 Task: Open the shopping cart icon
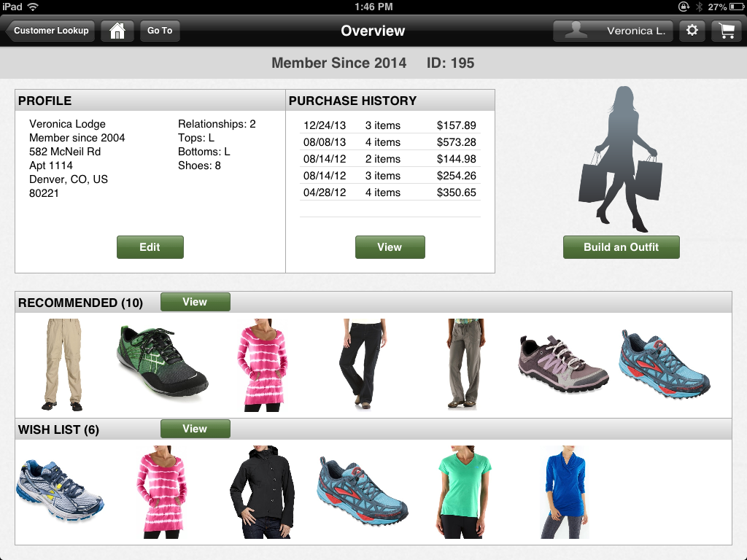(727, 31)
